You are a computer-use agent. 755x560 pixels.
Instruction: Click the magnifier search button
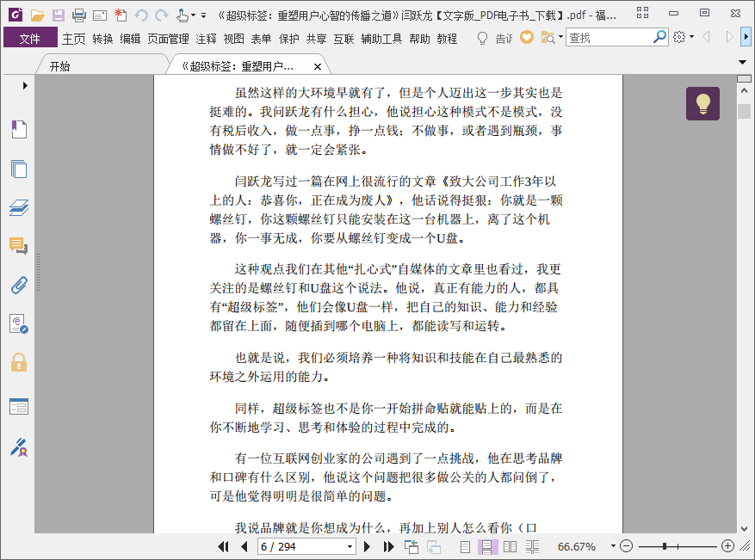coord(659,37)
